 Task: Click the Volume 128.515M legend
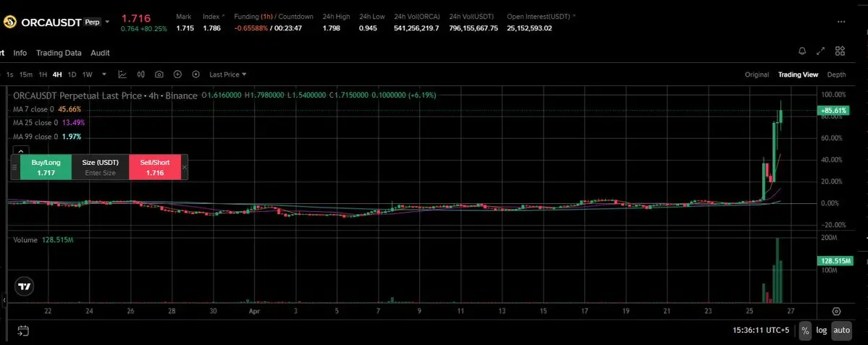click(43, 240)
